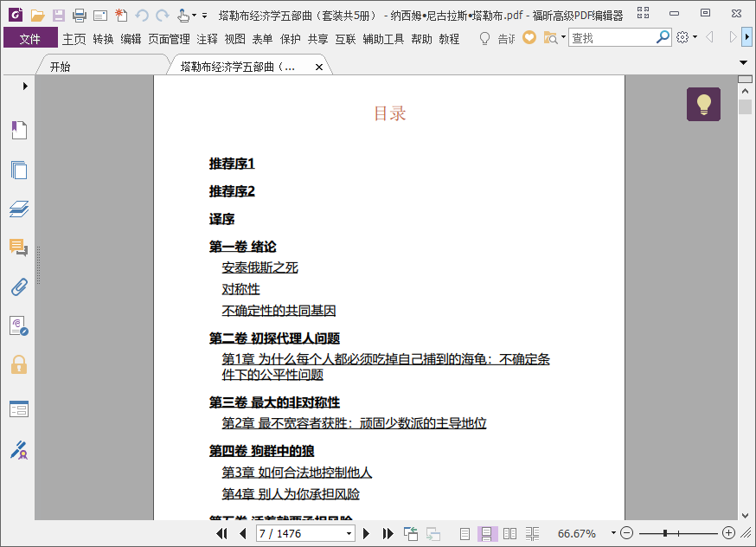This screenshot has height=547, width=756.
Task: Open a file with the folder icon
Action: [37, 16]
